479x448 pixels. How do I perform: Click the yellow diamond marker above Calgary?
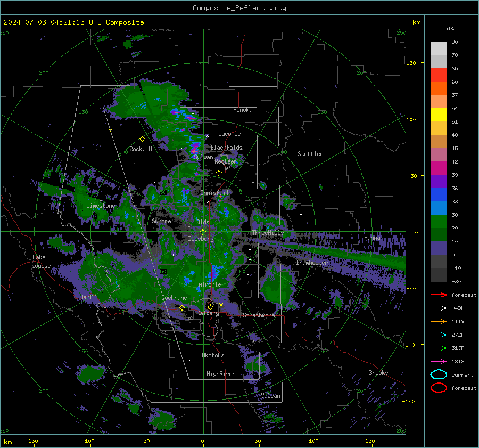point(210,307)
